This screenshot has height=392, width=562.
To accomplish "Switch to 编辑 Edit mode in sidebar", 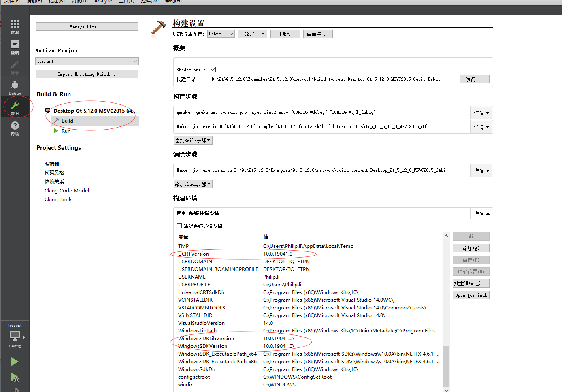I will tap(15, 46).
